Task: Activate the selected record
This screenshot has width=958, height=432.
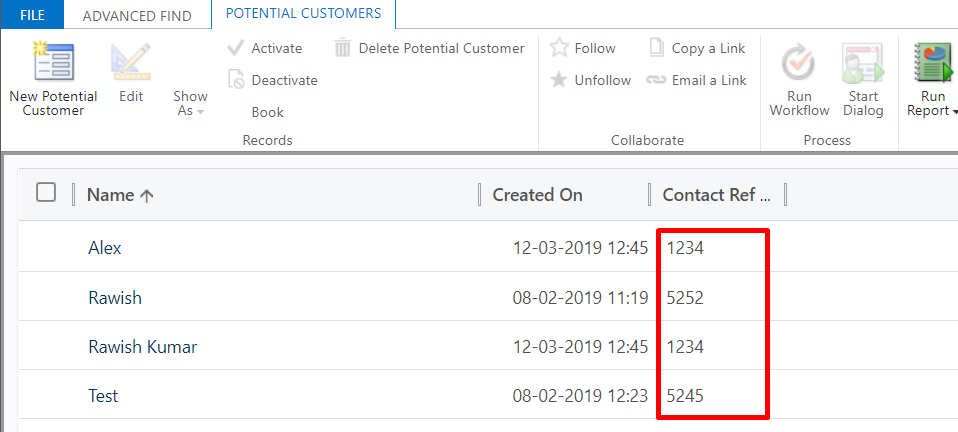Action: pyautogui.click(x=265, y=48)
